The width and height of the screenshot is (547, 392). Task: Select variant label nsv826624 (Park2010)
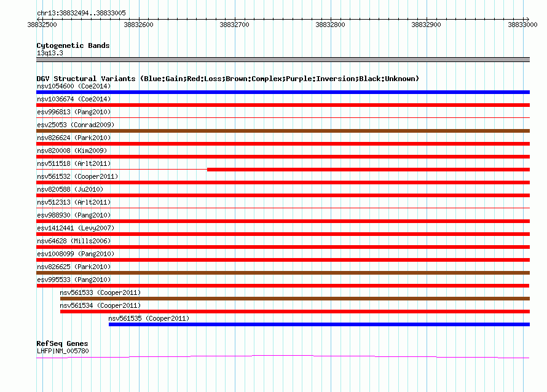tap(74, 138)
